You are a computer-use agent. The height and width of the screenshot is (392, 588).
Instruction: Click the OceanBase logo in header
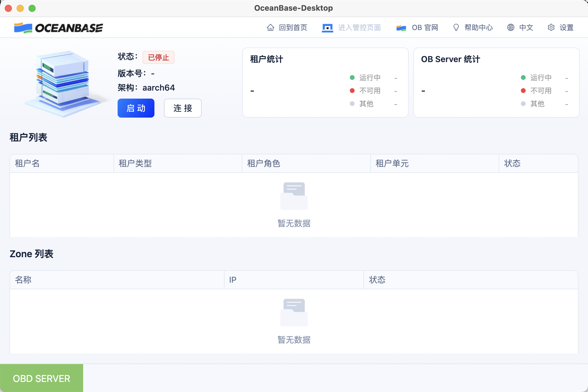pos(59,28)
